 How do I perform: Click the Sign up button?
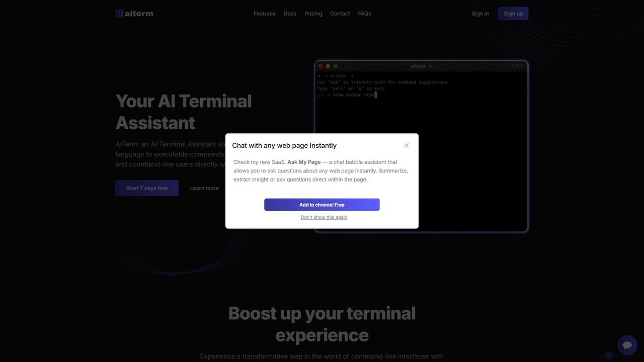tap(513, 14)
